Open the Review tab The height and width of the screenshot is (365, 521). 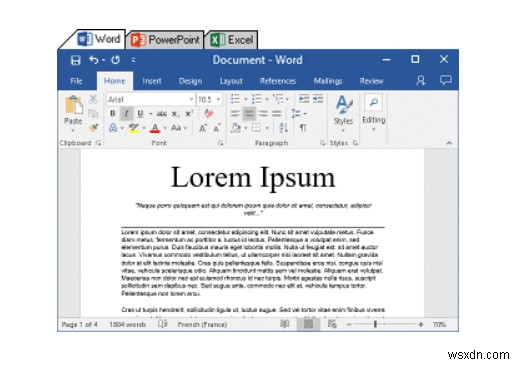click(372, 81)
